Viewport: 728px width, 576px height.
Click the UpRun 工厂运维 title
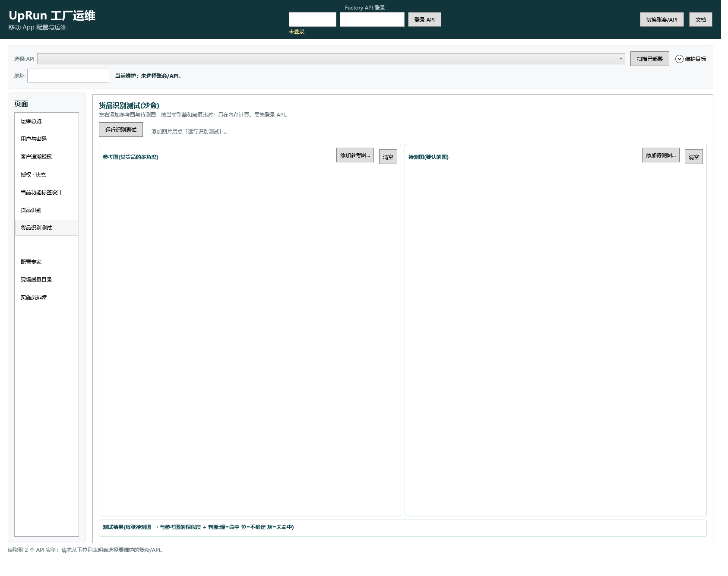[52, 16]
